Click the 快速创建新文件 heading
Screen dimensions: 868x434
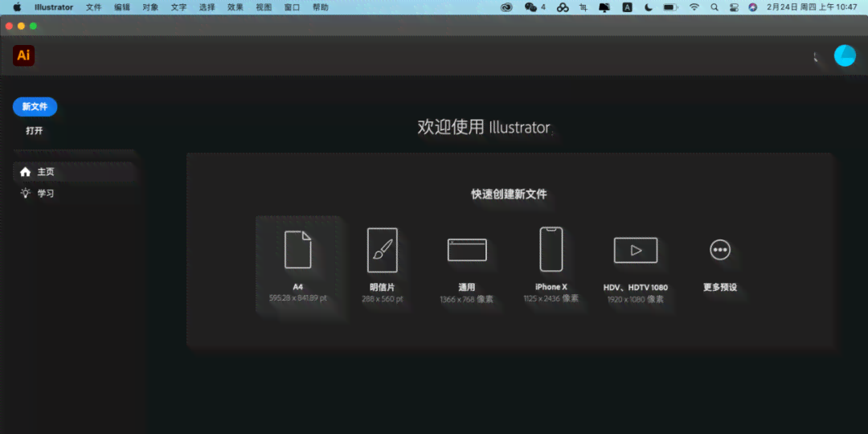click(510, 194)
